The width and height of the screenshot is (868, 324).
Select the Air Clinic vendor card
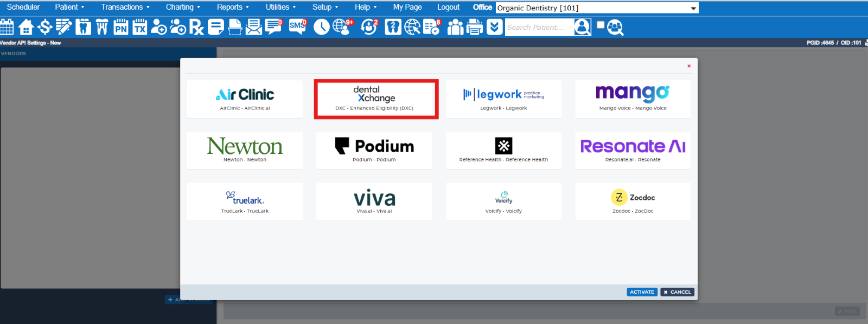(x=245, y=99)
